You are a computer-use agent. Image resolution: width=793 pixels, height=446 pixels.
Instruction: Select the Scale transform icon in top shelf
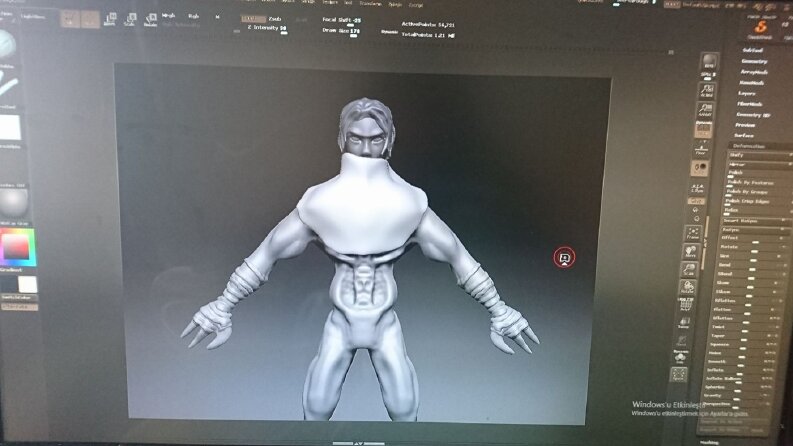[x=130, y=20]
